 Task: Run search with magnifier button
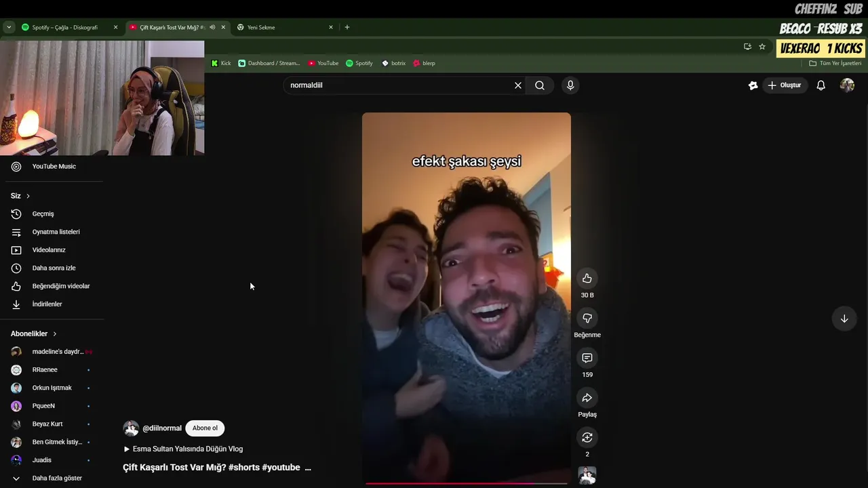pyautogui.click(x=540, y=85)
